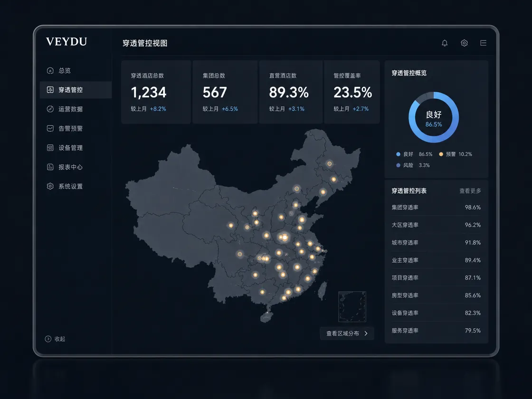Click the 运营数据 compass icon
This screenshot has height=399, width=532.
coord(50,109)
